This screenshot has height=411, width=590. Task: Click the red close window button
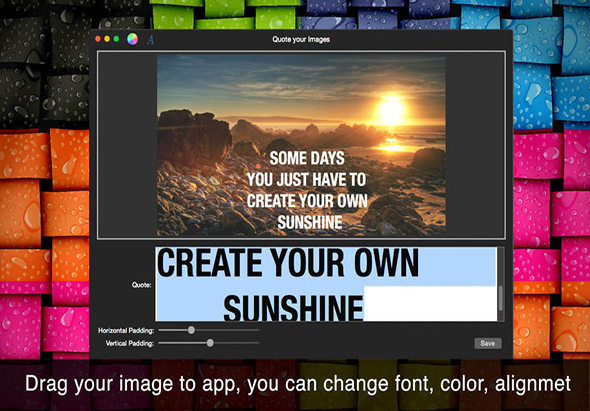click(98, 39)
